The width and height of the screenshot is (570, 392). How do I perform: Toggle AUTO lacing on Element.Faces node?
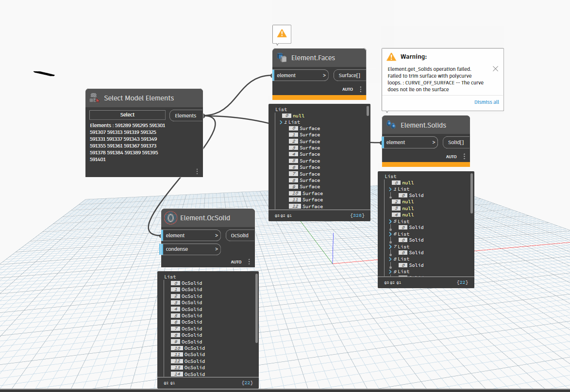pyautogui.click(x=348, y=89)
